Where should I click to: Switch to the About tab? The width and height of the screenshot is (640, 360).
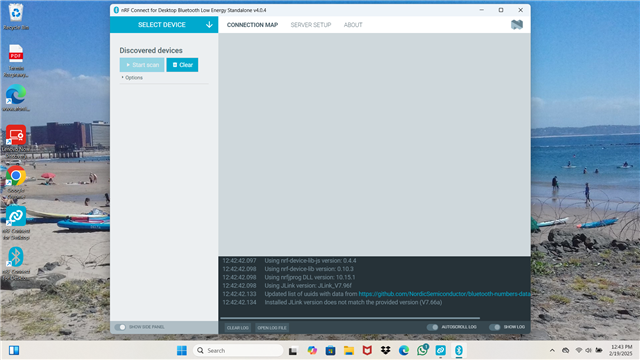tap(353, 25)
